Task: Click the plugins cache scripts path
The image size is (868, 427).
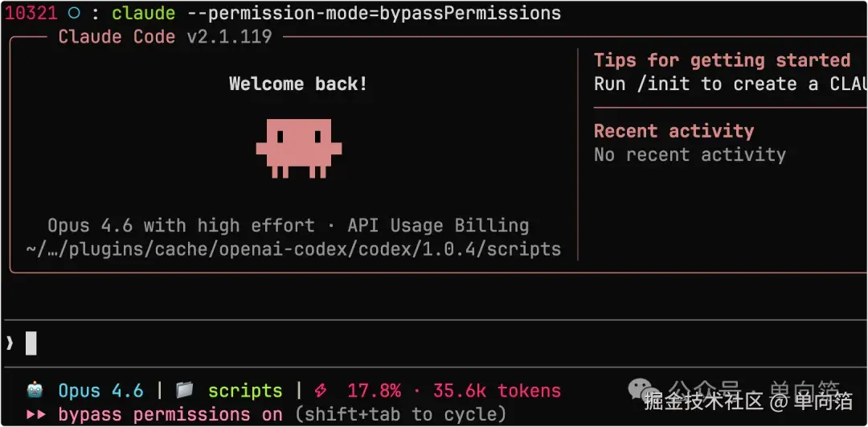Action: click(x=293, y=249)
